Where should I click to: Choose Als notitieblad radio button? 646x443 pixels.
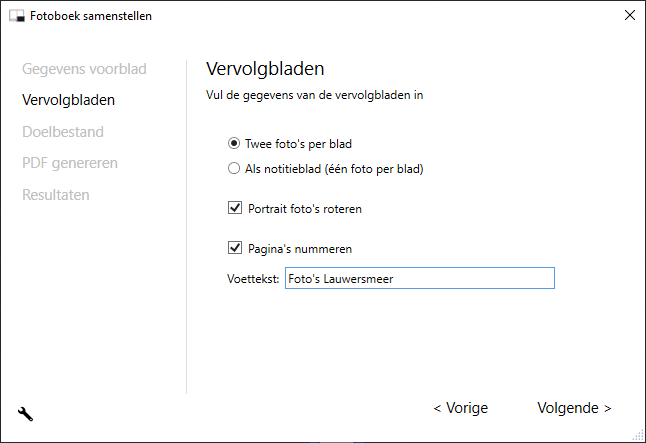(234, 169)
